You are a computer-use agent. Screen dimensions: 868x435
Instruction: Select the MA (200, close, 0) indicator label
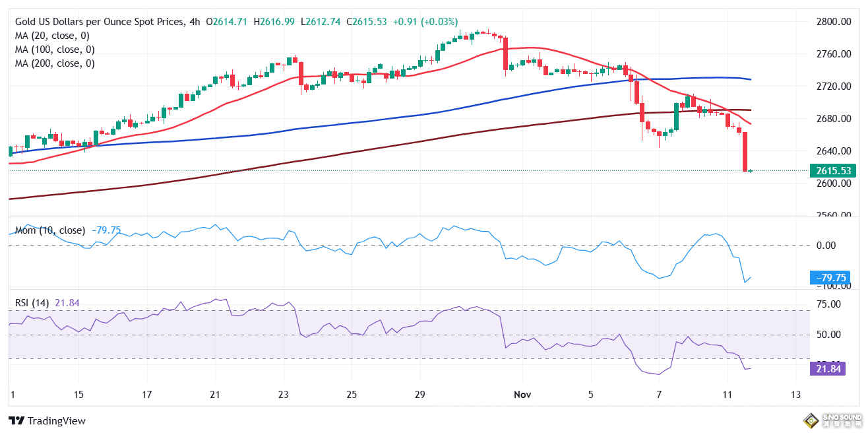click(x=55, y=63)
